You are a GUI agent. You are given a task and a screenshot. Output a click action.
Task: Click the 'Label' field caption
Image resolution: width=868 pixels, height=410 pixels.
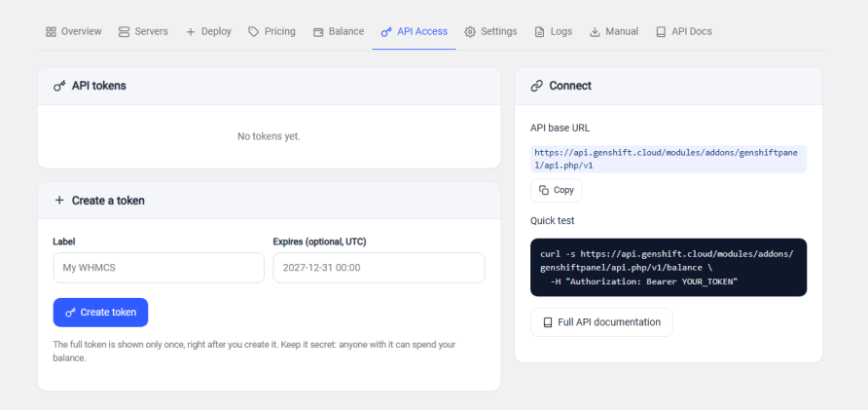tap(63, 242)
